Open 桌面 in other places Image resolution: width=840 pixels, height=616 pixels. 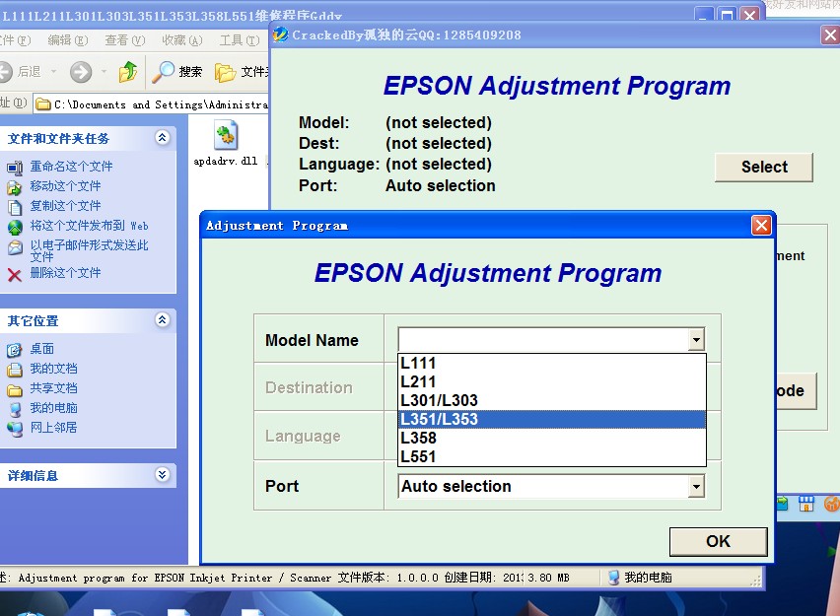41,349
